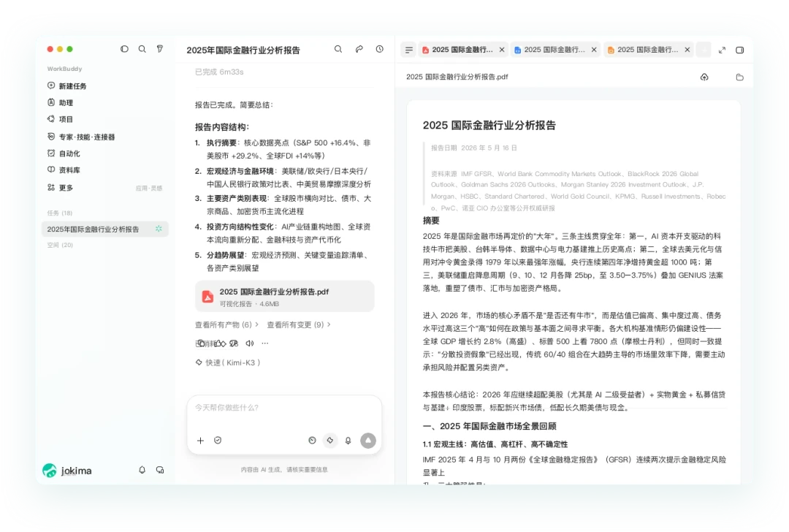Image resolution: width=789 pixels, height=532 pixels.
Task: Click 快速 (Kimi-K3) model label
Action: pos(228,362)
